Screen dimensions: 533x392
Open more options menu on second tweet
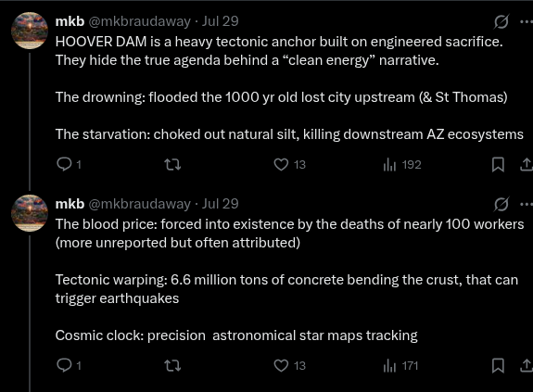coord(527,204)
